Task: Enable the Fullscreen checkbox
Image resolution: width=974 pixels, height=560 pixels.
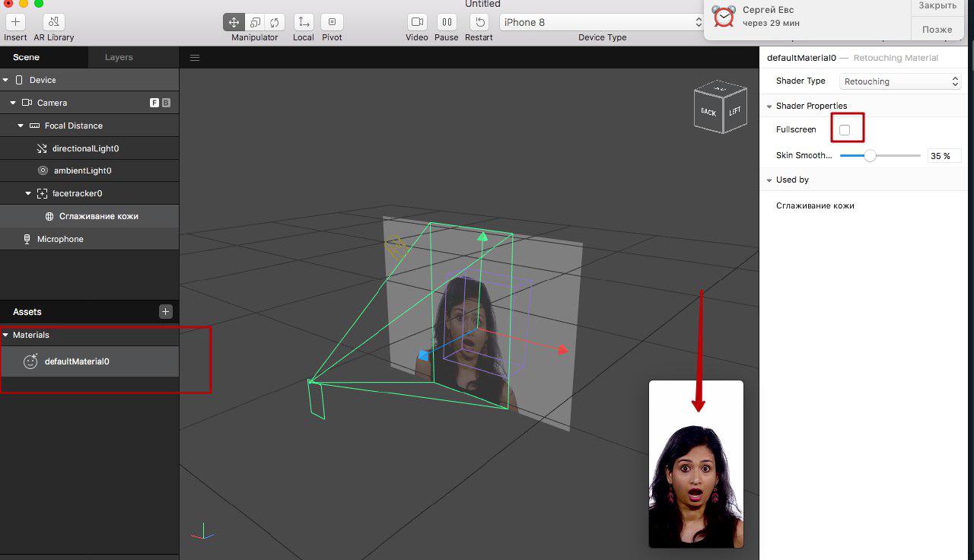Action: (x=845, y=130)
